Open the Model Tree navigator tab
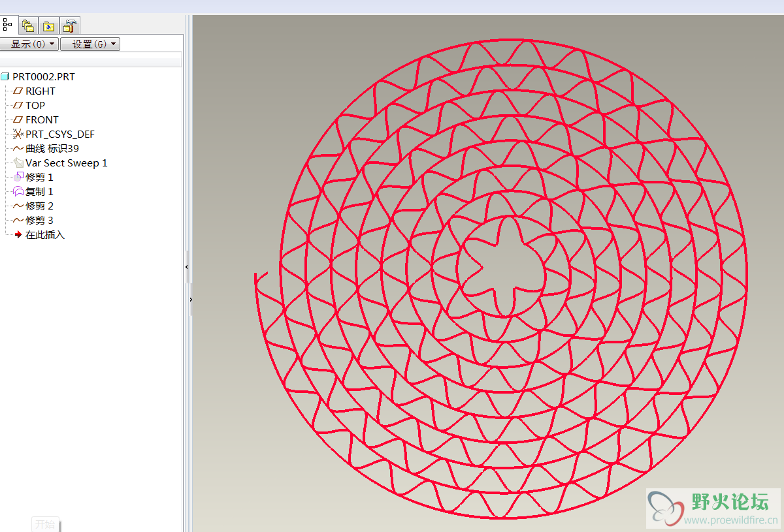Viewport: 784px width, 532px height. (x=8, y=25)
